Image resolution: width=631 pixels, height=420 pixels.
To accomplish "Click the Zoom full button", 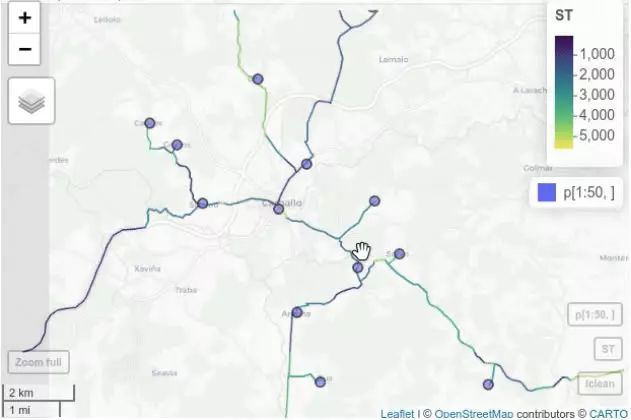I will coord(39,362).
